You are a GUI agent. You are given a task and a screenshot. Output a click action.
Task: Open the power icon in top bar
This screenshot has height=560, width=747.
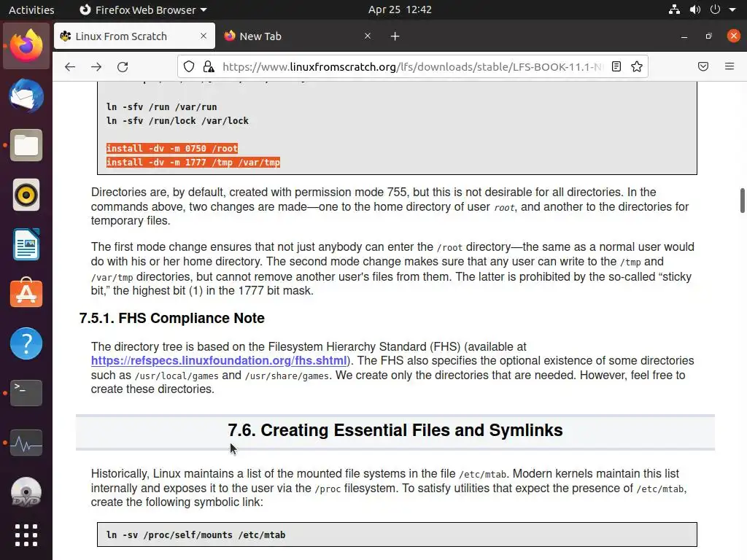point(715,9)
